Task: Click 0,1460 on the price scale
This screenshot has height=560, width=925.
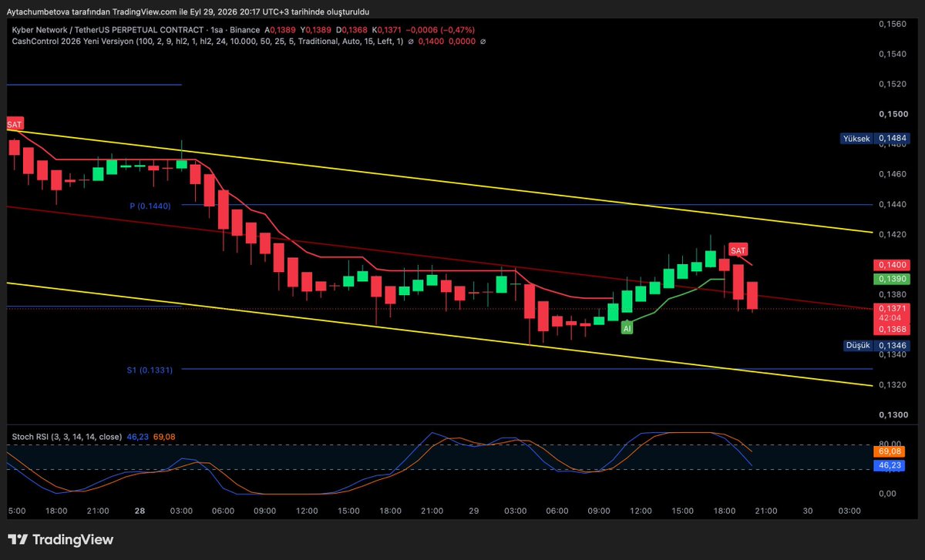Action: pyautogui.click(x=893, y=175)
